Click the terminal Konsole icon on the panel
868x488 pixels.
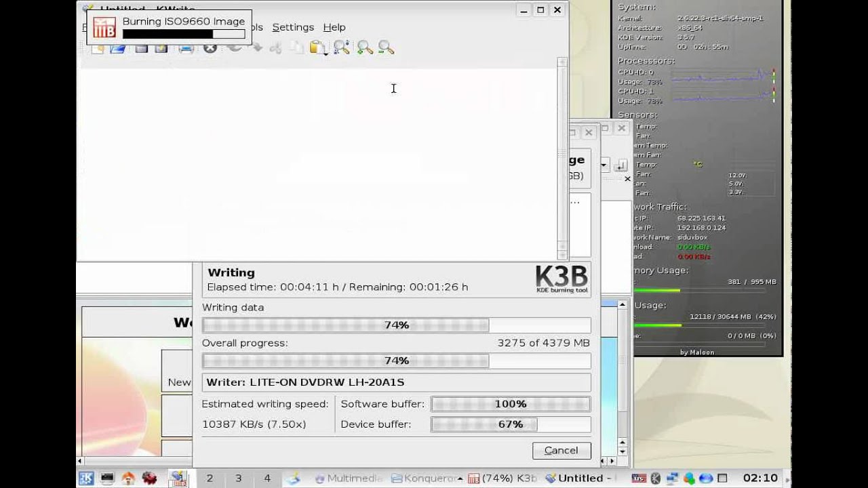(x=107, y=479)
